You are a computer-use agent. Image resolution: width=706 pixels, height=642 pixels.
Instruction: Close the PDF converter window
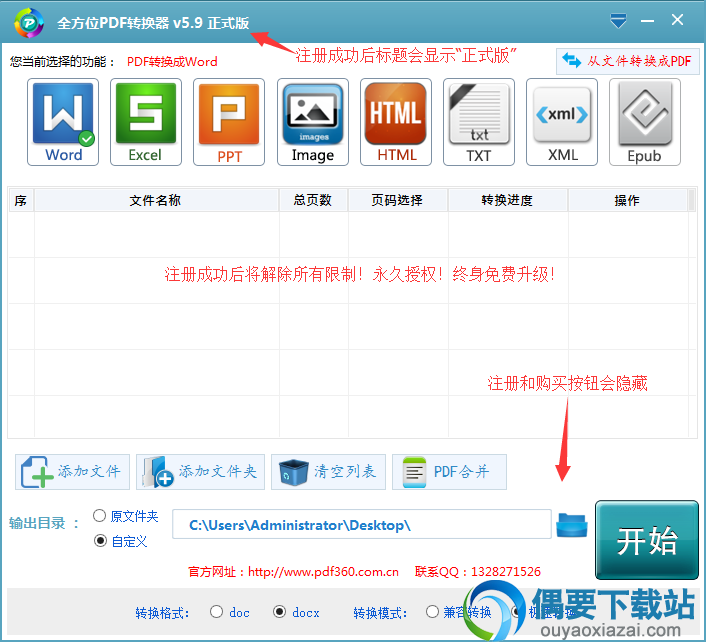click(x=677, y=20)
